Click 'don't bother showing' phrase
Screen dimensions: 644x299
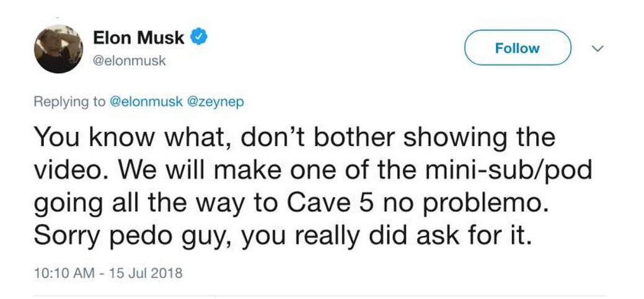pyautogui.click(x=317, y=137)
